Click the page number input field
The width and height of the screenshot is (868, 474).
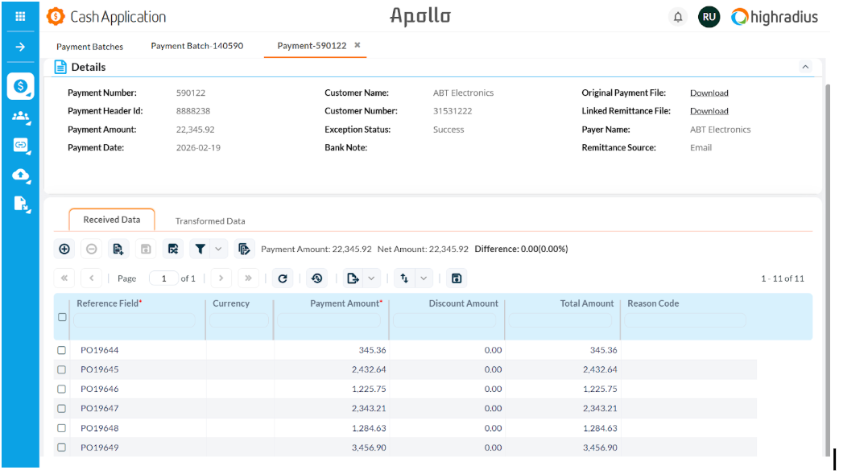coord(164,278)
